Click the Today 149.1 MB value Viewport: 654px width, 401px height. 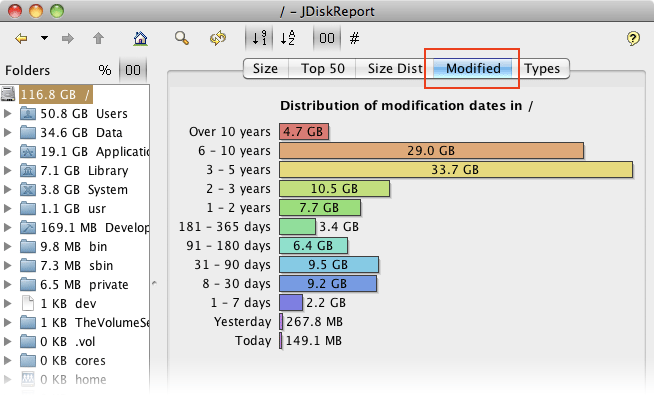pos(314,340)
